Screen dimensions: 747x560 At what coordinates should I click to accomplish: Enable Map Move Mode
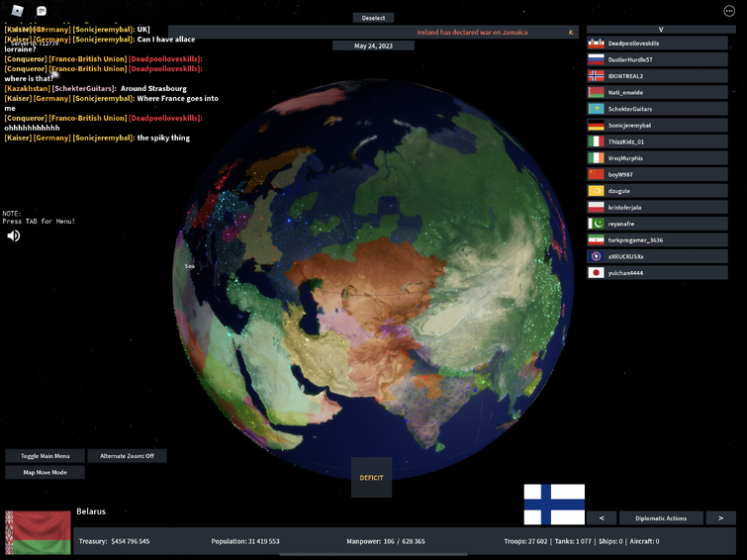(x=46, y=472)
